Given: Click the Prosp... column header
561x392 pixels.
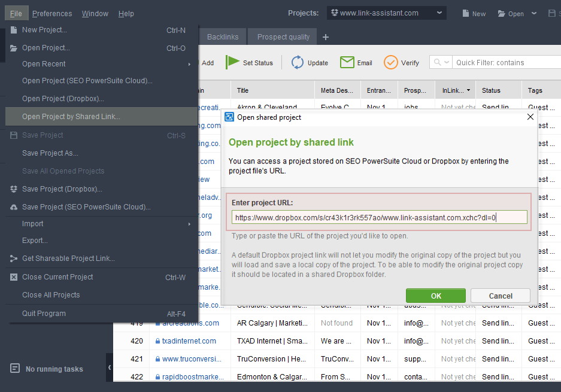Looking at the screenshot, I should pos(416,90).
